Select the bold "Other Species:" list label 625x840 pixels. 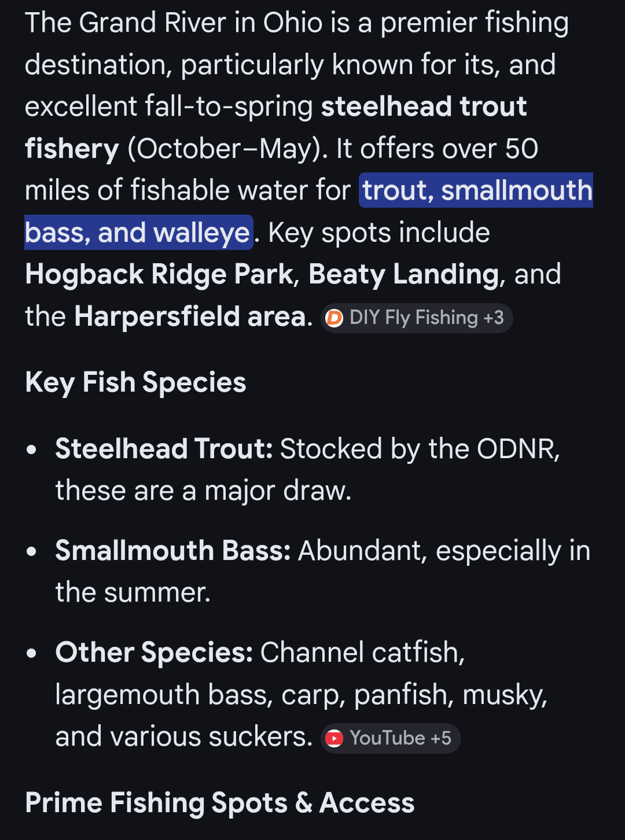click(154, 653)
